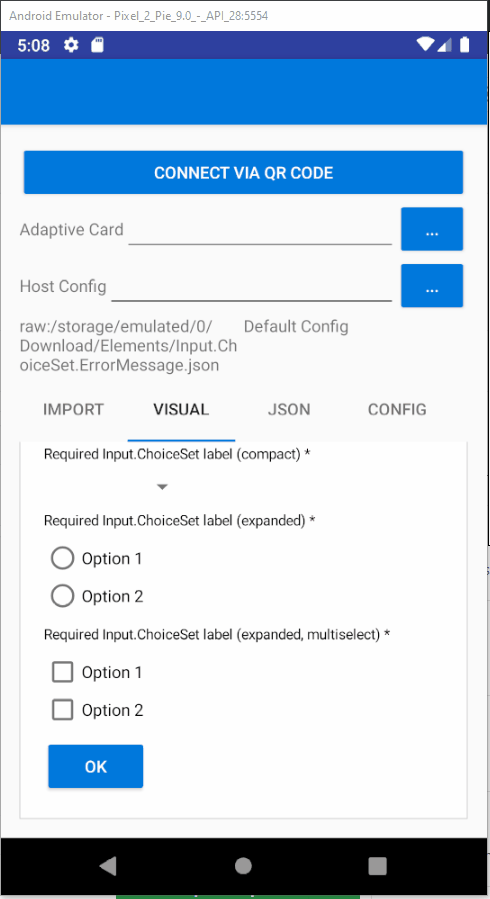Select Option 2 radio button

(62, 596)
